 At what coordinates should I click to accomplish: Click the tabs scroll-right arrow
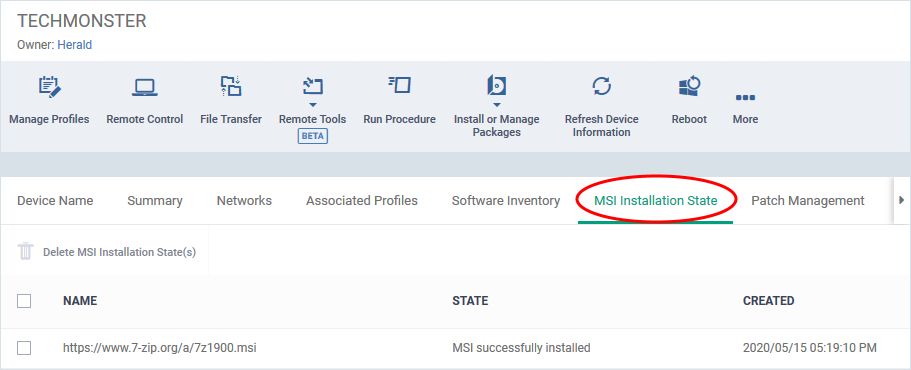[902, 200]
